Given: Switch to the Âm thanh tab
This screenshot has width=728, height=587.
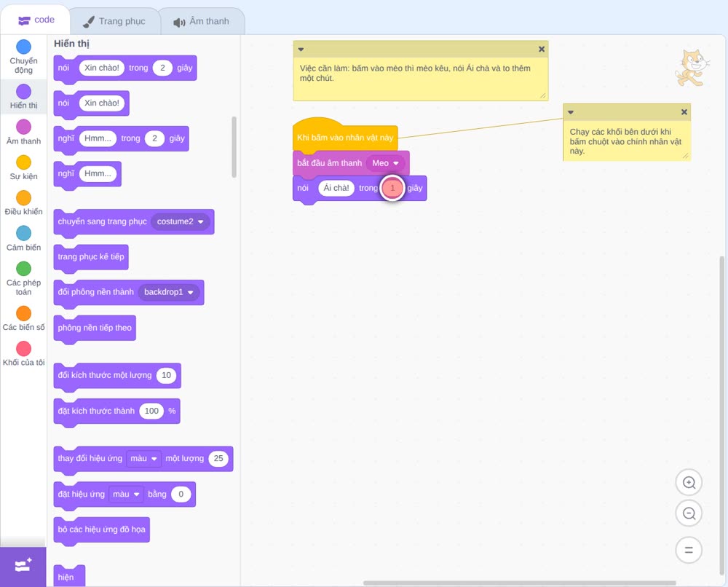Looking at the screenshot, I should pos(202,21).
